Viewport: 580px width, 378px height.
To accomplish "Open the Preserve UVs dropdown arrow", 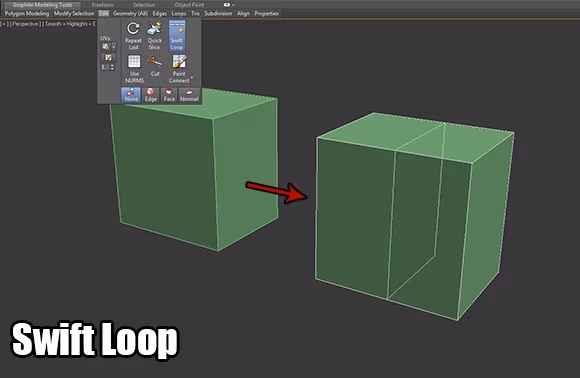I will pos(114,47).
